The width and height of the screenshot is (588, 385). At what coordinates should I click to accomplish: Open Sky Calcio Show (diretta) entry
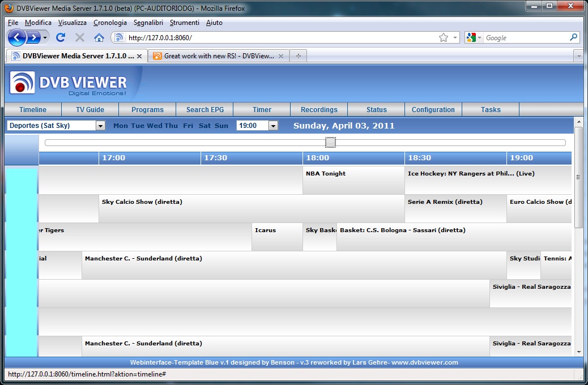click(x=252, y=208)
